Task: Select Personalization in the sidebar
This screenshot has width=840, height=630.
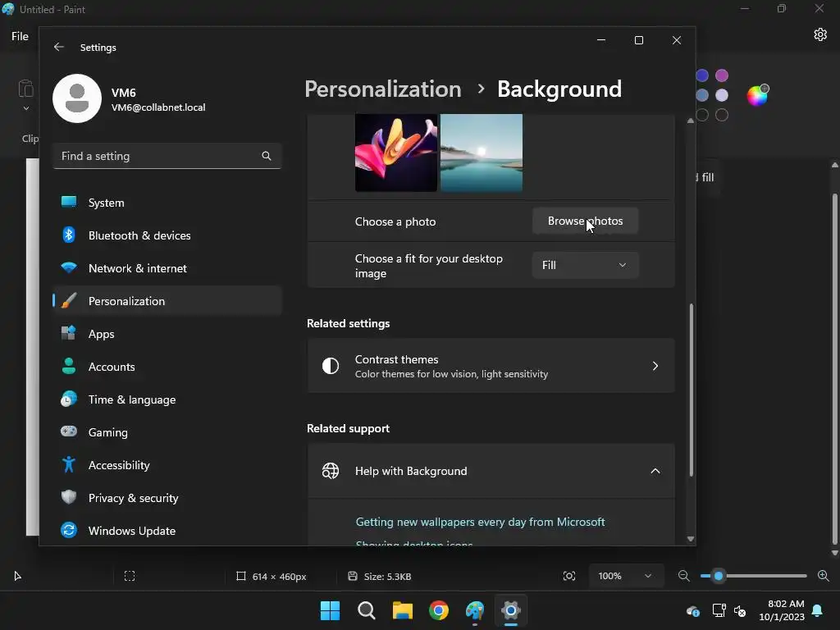Action: click(167, 300)
